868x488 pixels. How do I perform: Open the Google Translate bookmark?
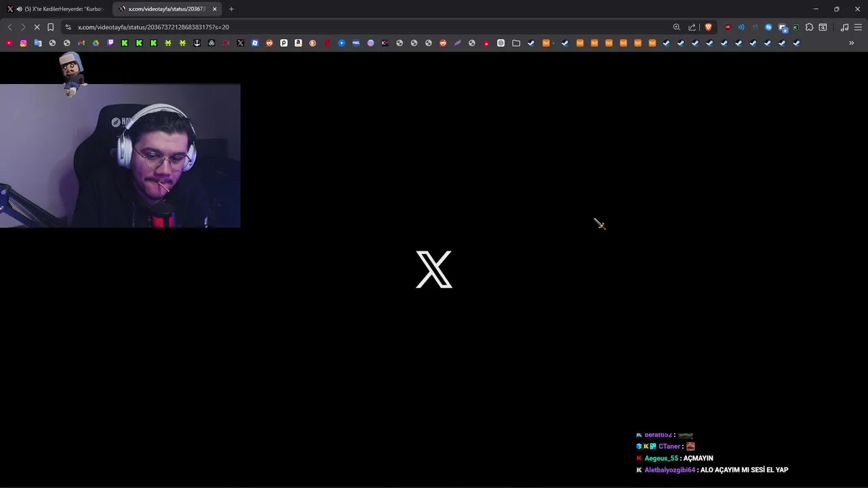tap(37, 43)
